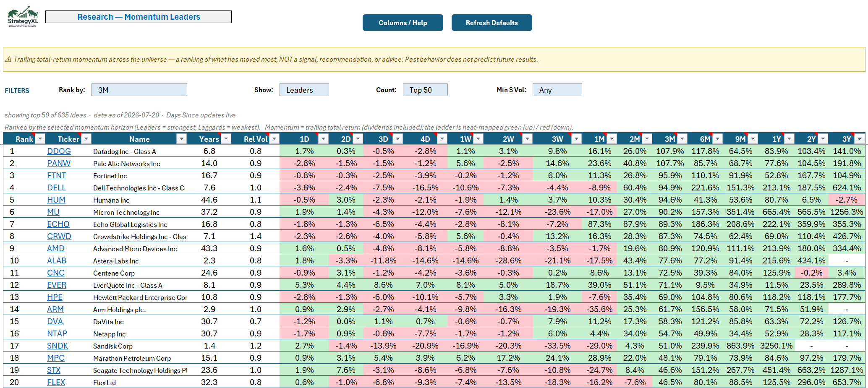The width and height of the screenshot is (868, 388).
Task: Click the StrategyXL logo icon
Action: click(23, 16)
